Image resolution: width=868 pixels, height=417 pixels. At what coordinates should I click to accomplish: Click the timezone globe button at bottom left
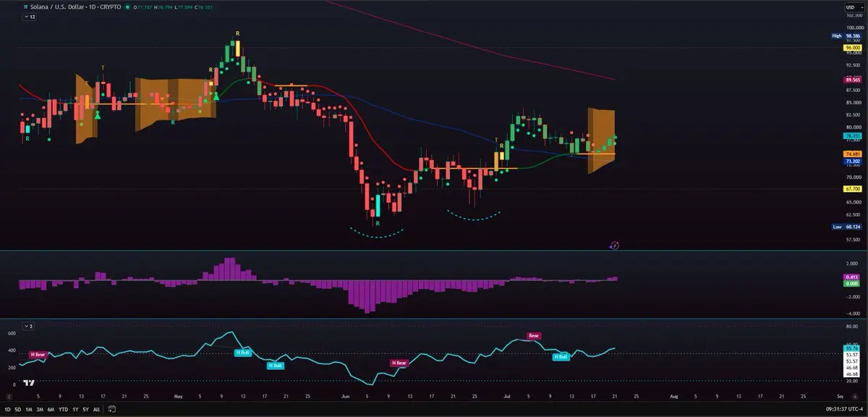pyautogui.click(x=9, y=396)
